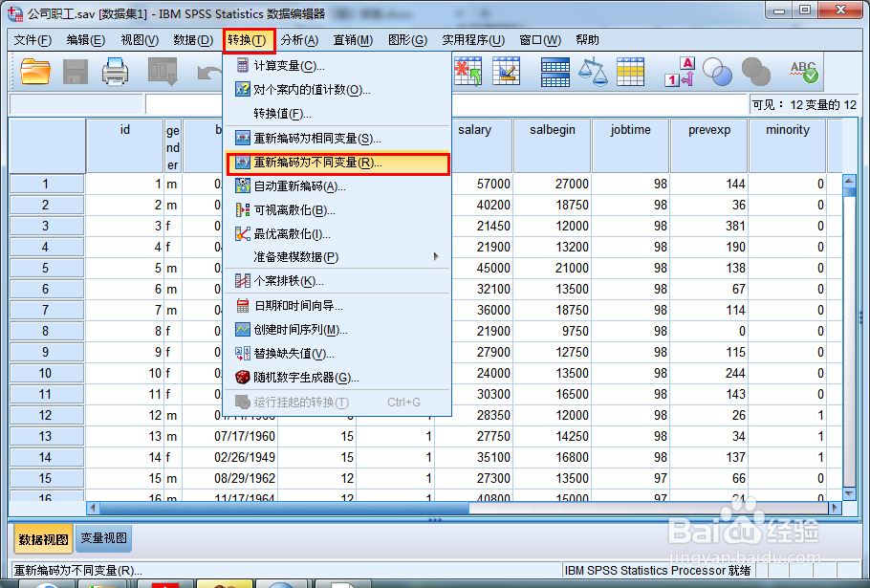
Task: Click the recode into same variables icon
Action: pos(243,138)
